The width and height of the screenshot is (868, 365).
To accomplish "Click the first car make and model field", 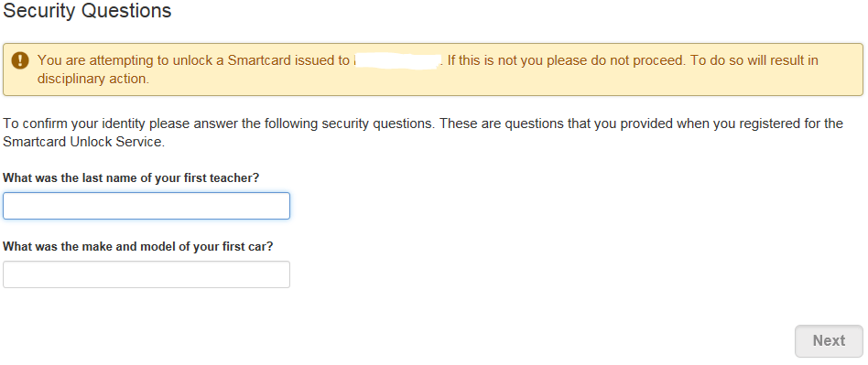I will pyautogui.click(x=146, y=274).
